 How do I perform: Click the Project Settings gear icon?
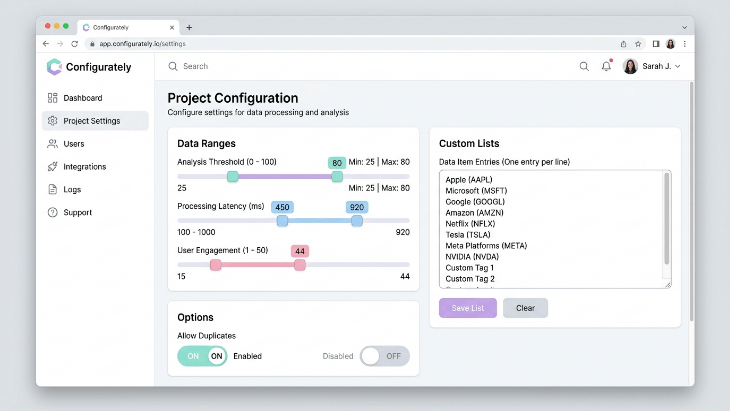53,121
